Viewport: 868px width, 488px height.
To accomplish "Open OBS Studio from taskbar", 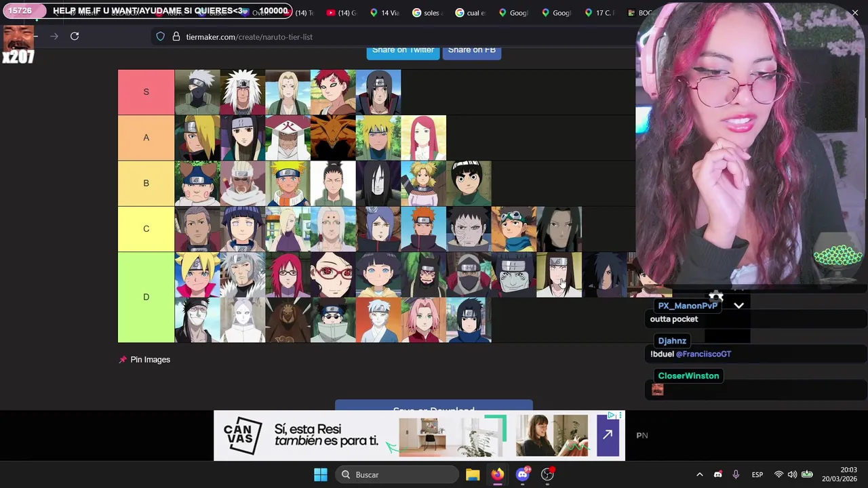I will tap(547, 474).
